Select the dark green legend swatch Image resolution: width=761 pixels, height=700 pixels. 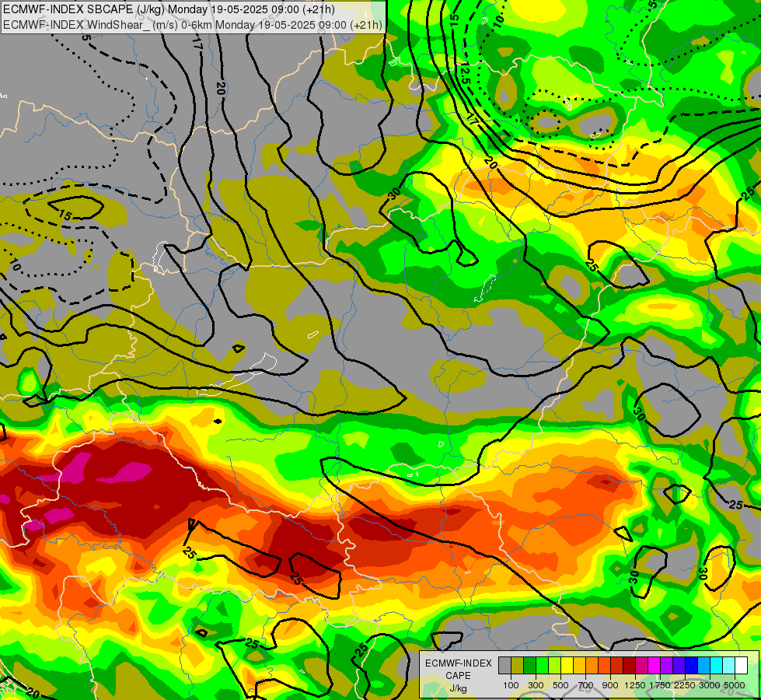pos(529,665)
